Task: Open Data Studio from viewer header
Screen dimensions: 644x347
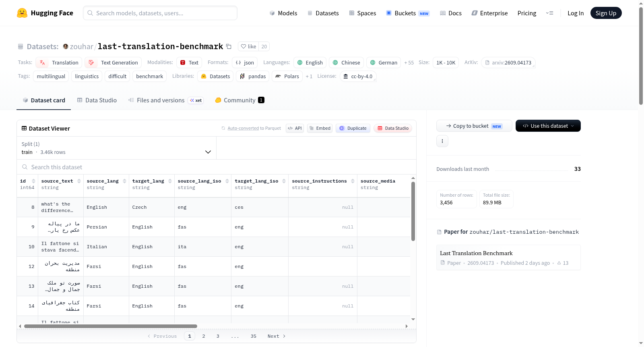Action: [x=393, y=128]
